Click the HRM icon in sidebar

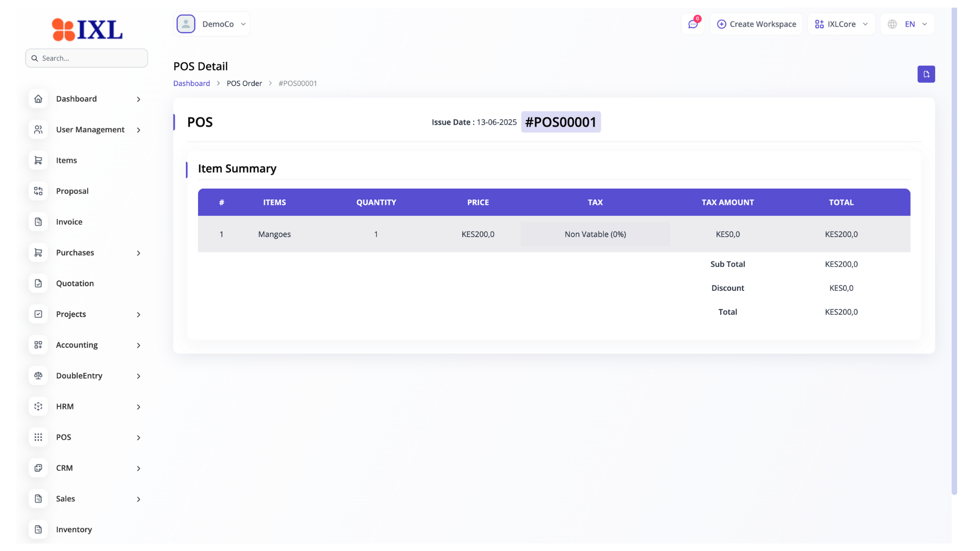point(38,407)
